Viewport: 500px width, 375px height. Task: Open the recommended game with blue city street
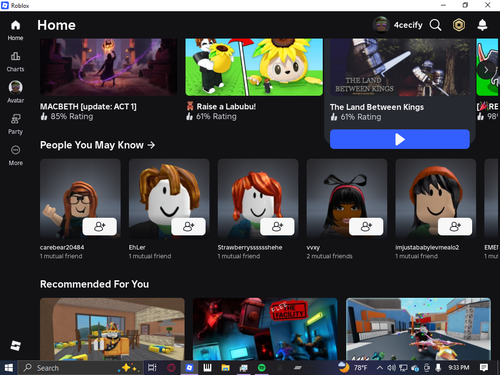pyautogui.click(x=418, y=329)
